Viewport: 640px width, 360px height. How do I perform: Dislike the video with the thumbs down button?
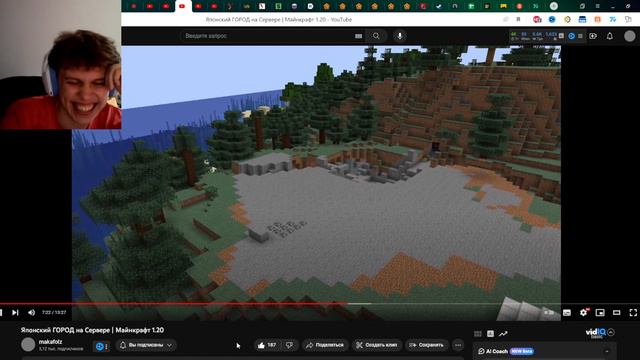[289, 345]
